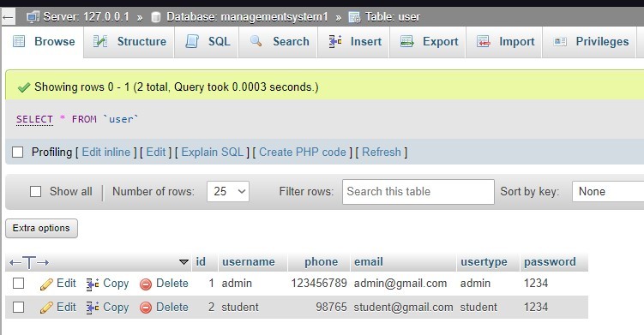Viewport: 644px width, 335px height.
Task: Toggle the Profiling checkbox
Action: (x=18, y=153)
